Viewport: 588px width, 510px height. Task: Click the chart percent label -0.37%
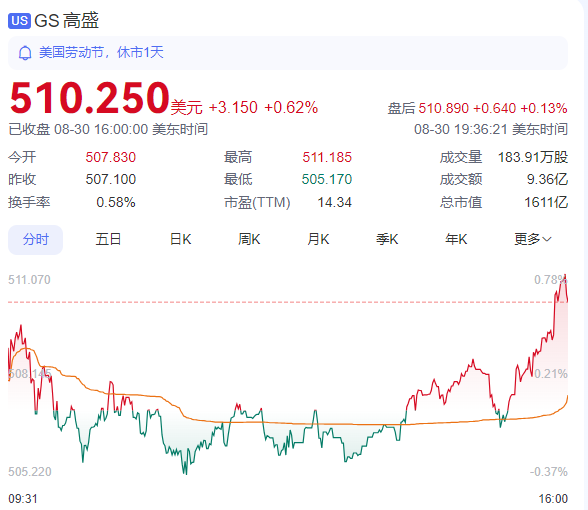(x=549, y=472)
